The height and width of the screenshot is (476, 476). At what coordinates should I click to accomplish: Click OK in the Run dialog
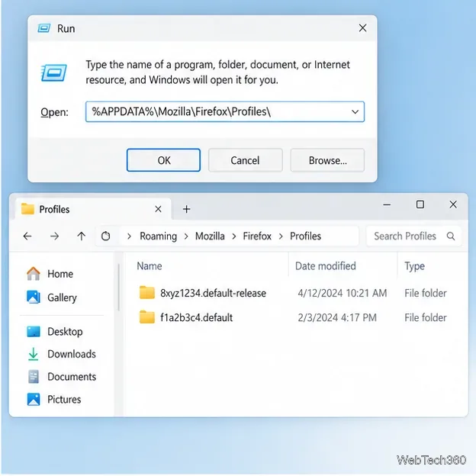[x=163, y=160]
